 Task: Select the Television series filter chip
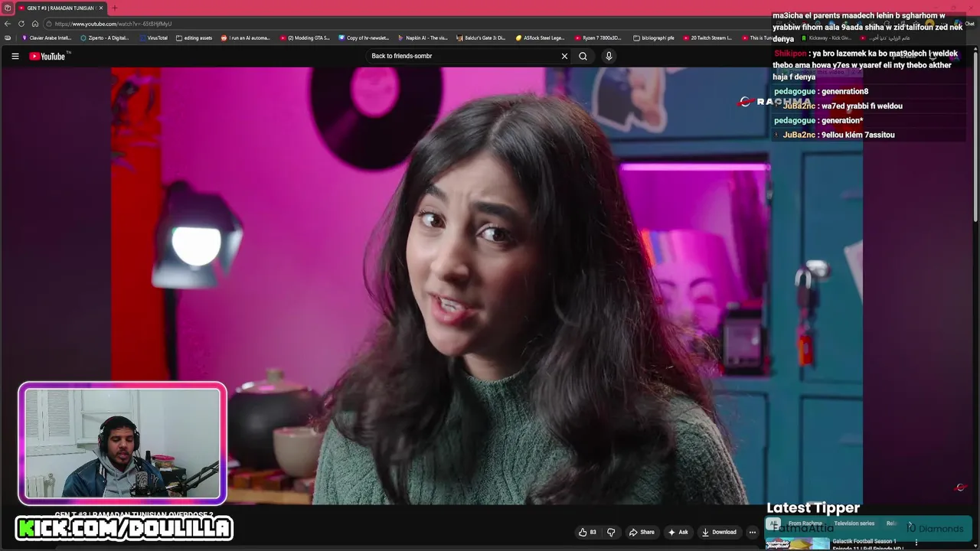point(854,523)
